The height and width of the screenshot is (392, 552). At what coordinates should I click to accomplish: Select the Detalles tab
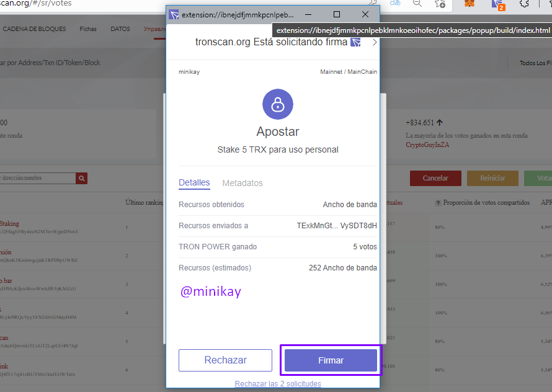(x=194, y=183)
